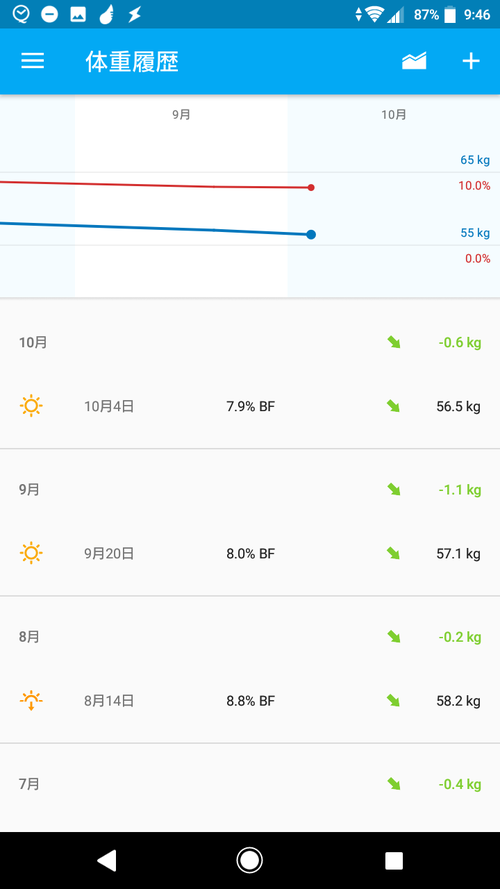
Task: Select the 10月 month summary header
Action: click(x=250, y=342)
